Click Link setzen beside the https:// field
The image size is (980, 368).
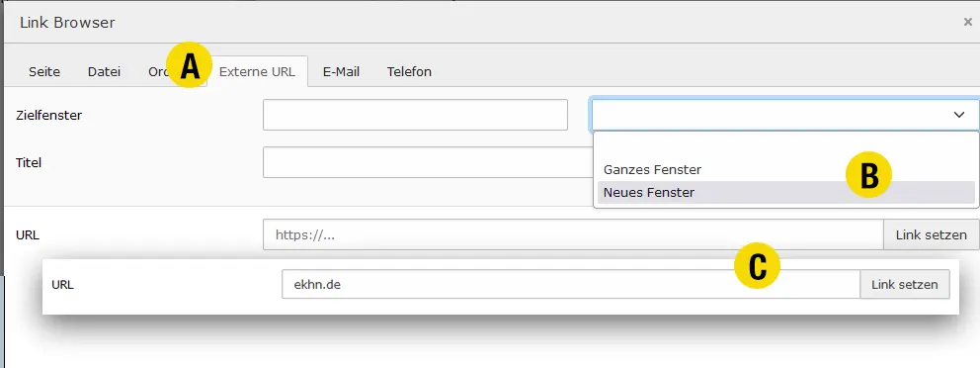(932, 234)
